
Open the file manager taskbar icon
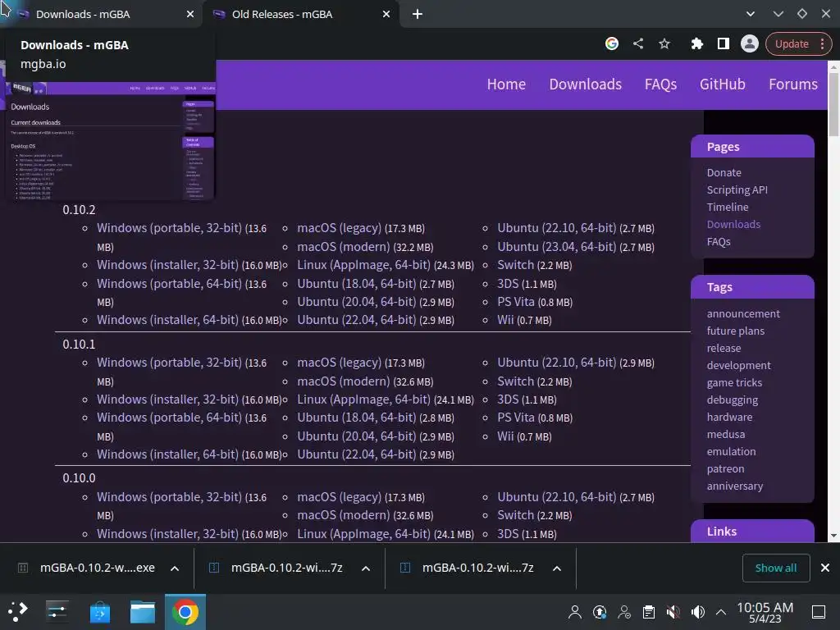point(143,612)
